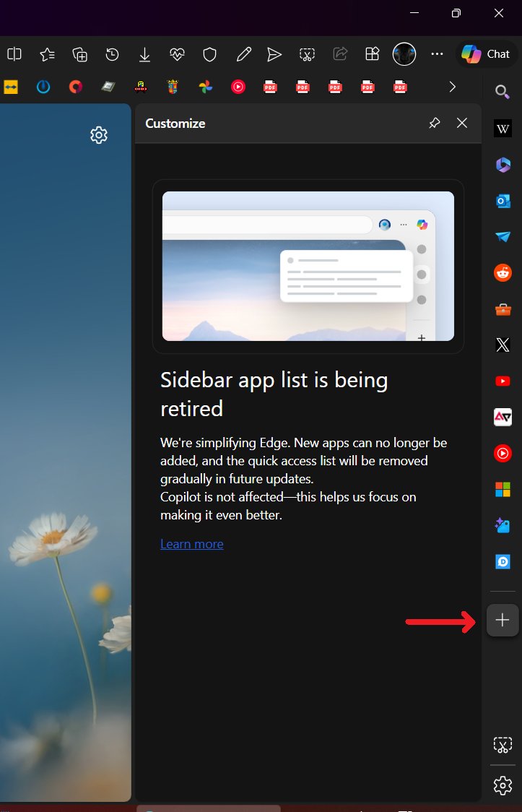Open Wikipedia from the sidebar
Screen dimensions: 522x812
pos(503,129)
